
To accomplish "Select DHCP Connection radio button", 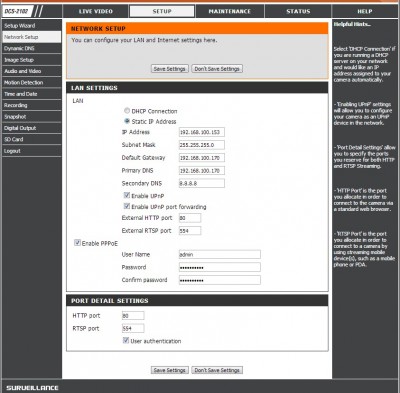I will (x=127, y=110).
